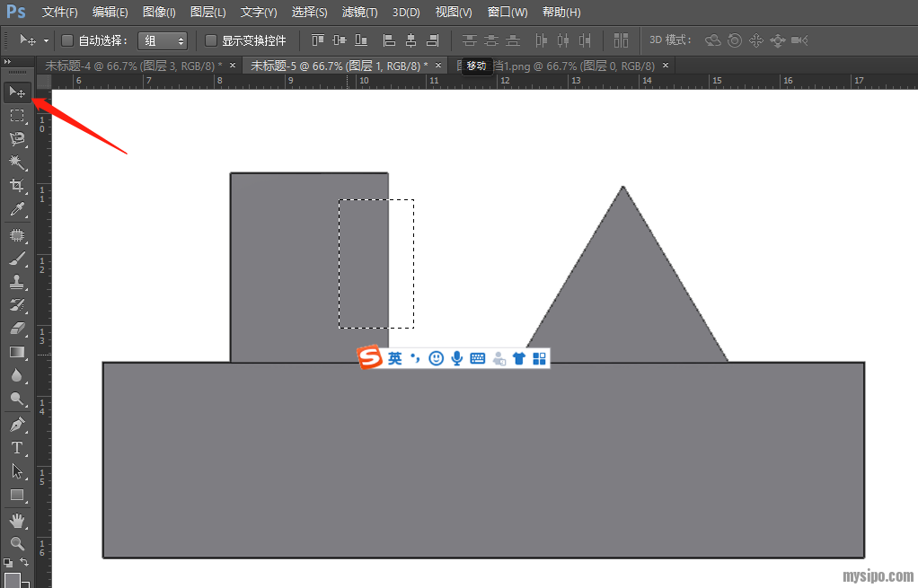Screen dimensions: 918x588
Task: Open the 滤镜(T) menu
Action: click(359, 13)
